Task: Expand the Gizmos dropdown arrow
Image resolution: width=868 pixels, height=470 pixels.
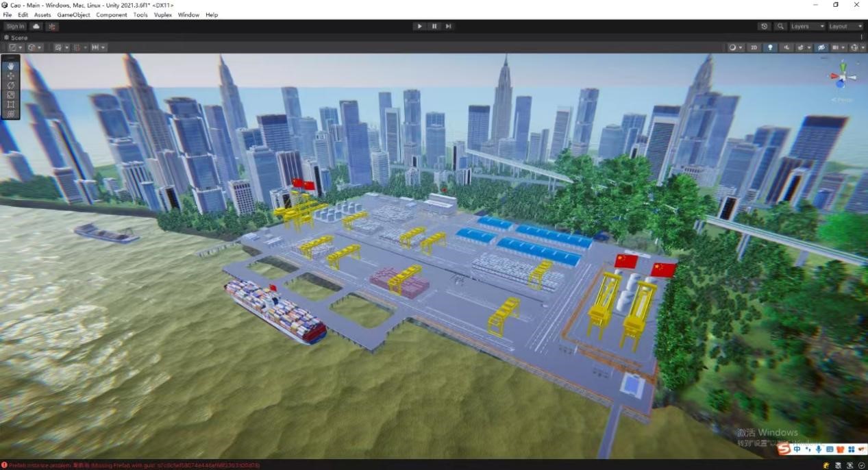Action: 862,47
